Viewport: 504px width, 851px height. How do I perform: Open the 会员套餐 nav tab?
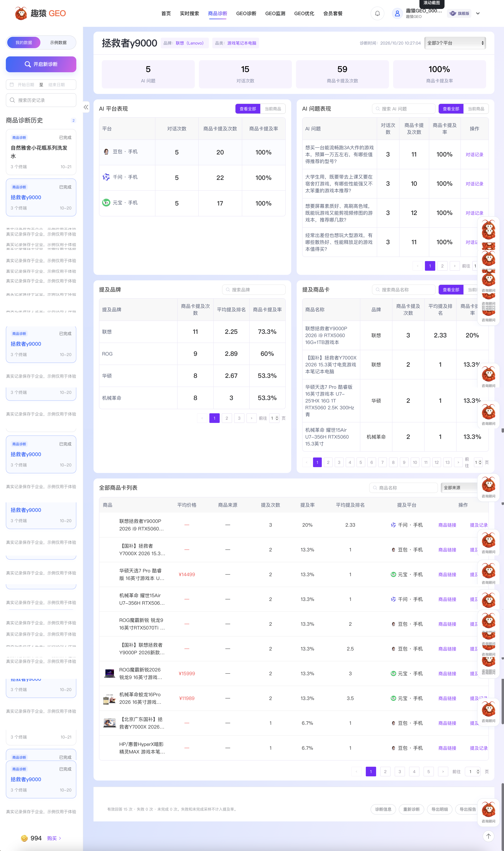[333, 14]
